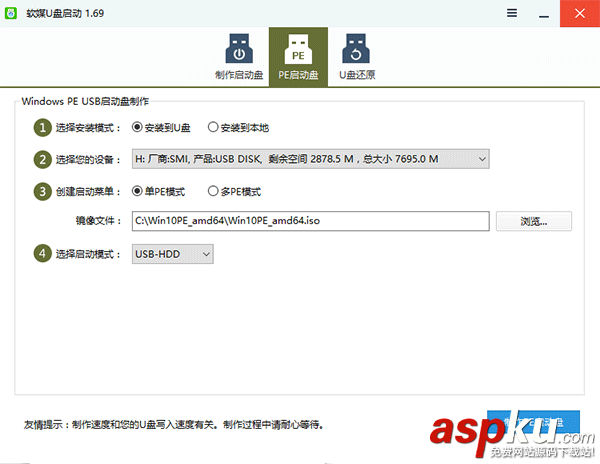Open the USB-HDD boot mode dropdown

click(173, 254)
